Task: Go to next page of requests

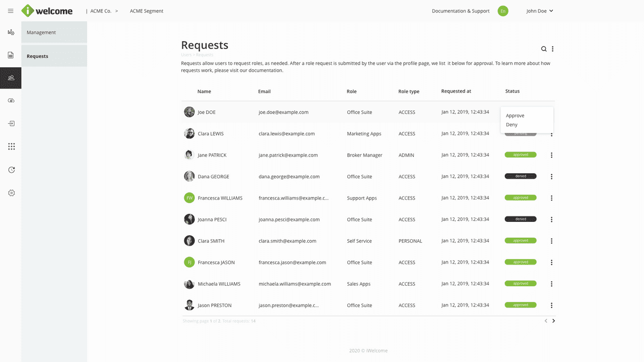Action: (553, 321)
